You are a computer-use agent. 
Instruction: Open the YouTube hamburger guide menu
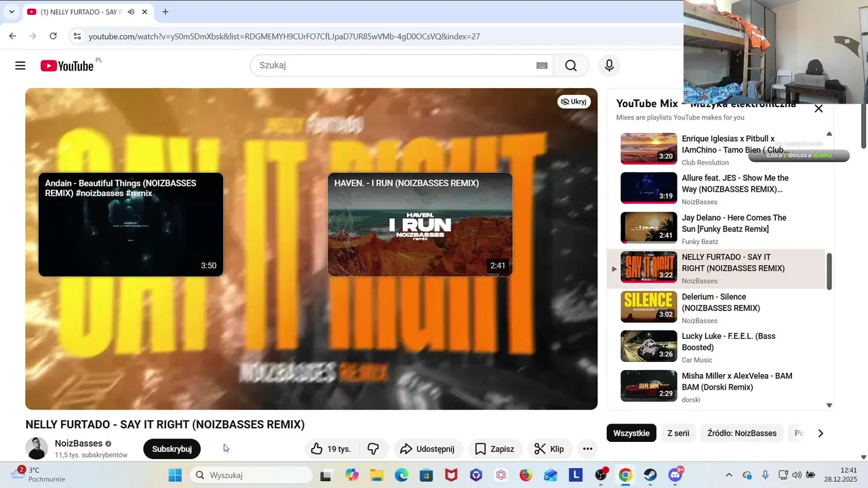coord(20,66)
